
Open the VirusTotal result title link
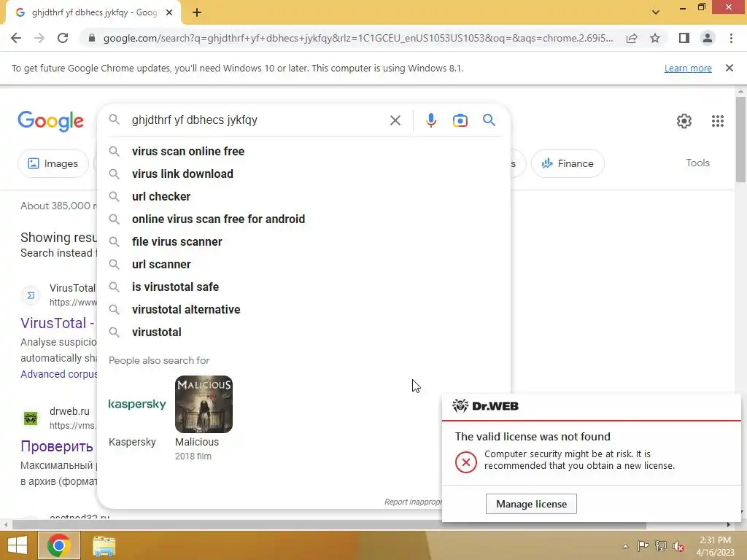click(57, 323)
